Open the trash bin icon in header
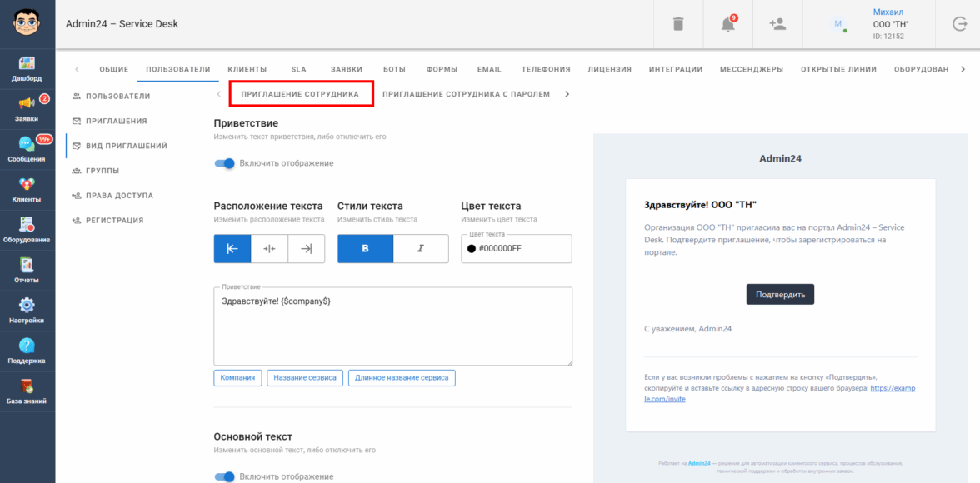This screenshot has width=980, height=483. pyautogui.click(x=678, y=24)
